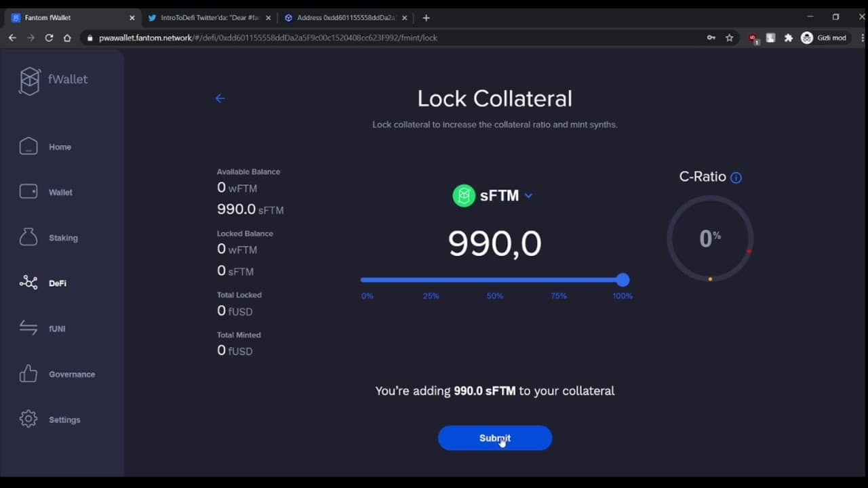Close the Fantom fWallet tab
This screenshot has width=868, height=488.
coord(132,18)
